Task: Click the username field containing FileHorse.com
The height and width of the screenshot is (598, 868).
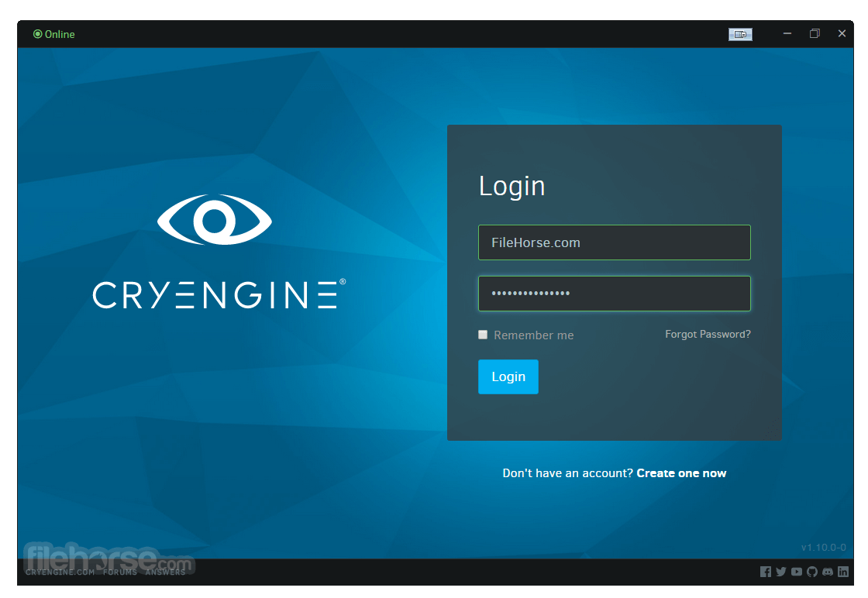Action: [x=614, y=242]
